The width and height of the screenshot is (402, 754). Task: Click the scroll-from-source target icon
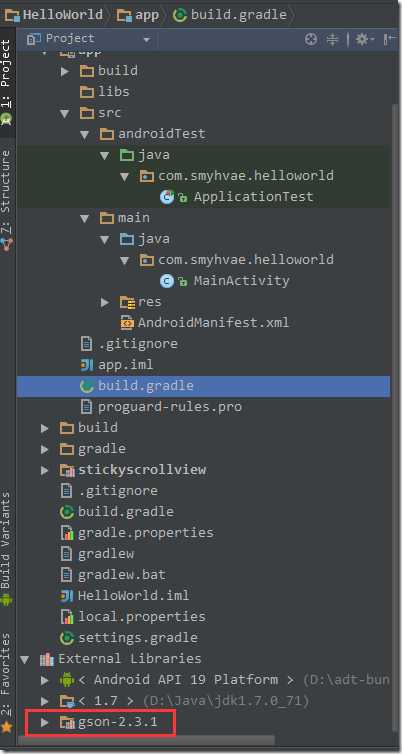(311, 39)
